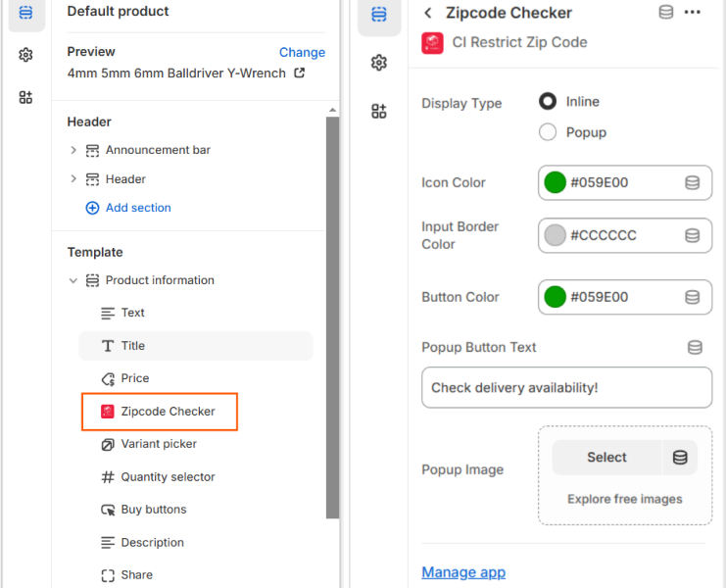Open the Manage app link
Image resolution: width=726 pixels, height=588 pixels.
pyautogui.click(x=463, y=572)
